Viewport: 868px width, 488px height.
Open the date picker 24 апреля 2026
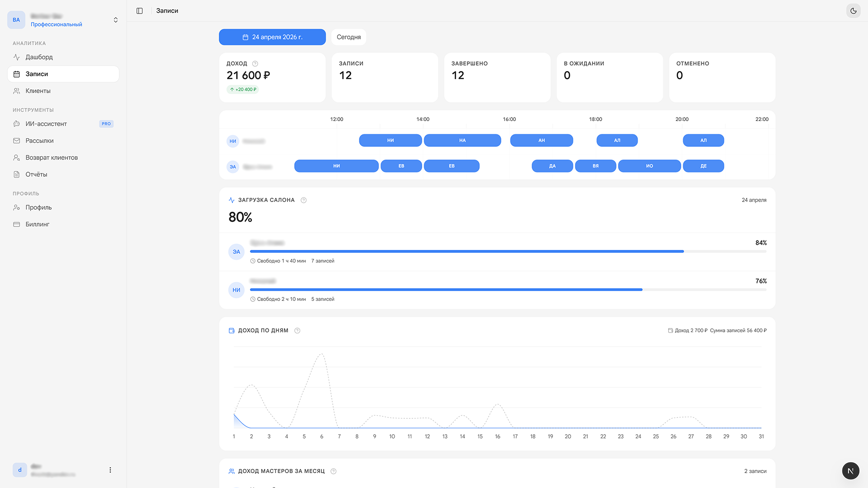[272, 37]
